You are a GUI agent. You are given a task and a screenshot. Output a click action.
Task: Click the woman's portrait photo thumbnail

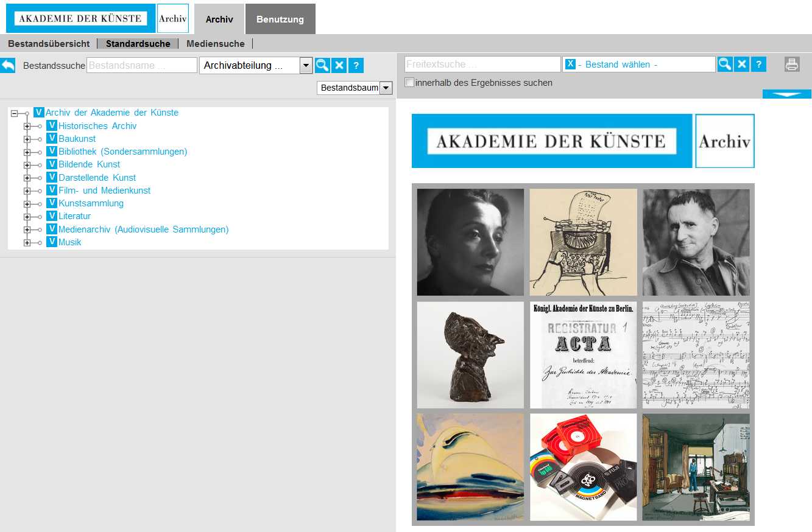coord(470,242)
